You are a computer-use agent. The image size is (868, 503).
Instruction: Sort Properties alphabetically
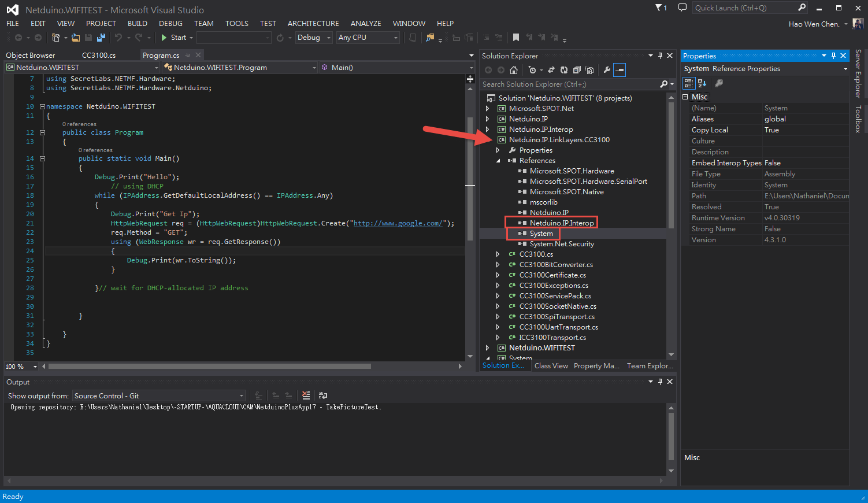coord(702,83)
